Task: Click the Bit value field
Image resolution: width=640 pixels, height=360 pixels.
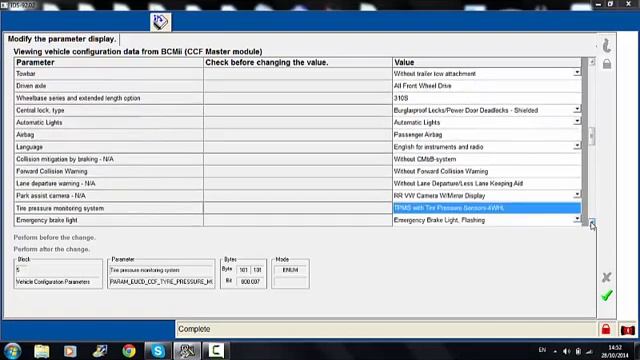Action: [x=250, y=282]
